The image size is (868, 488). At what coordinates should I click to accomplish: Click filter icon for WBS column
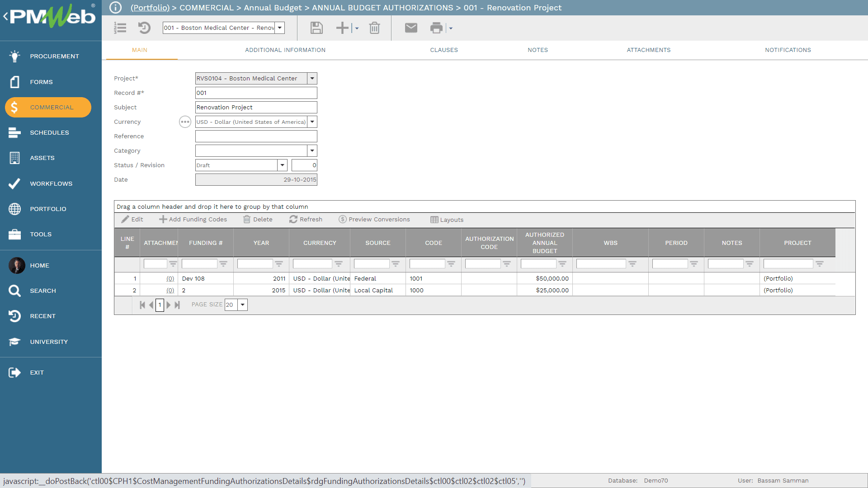point(632,263)
